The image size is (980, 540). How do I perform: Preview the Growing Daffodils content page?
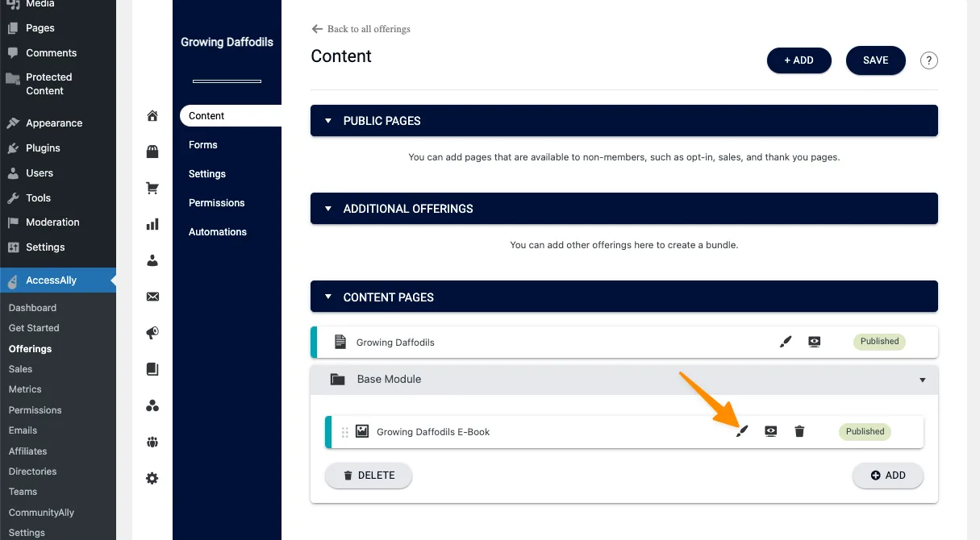coord(815,342)
